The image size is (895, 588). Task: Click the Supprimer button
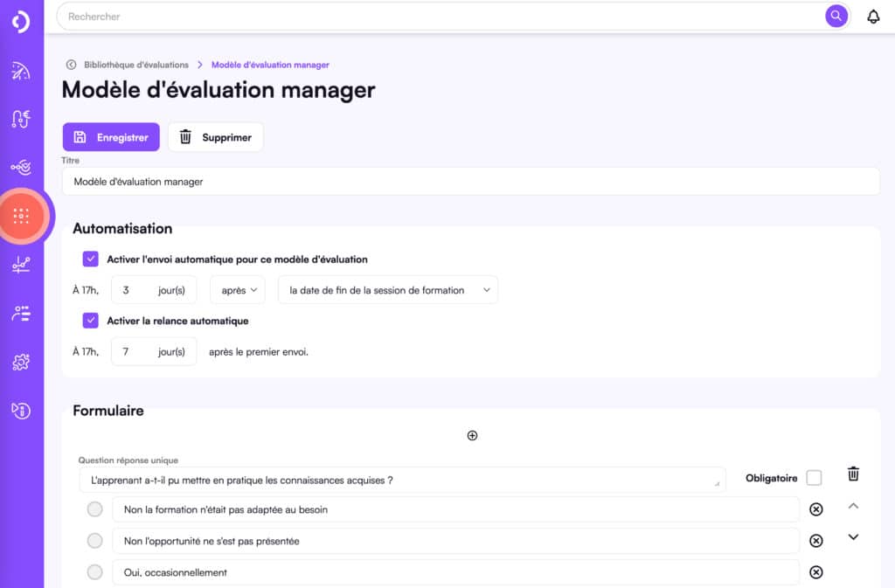pos(215,137)
